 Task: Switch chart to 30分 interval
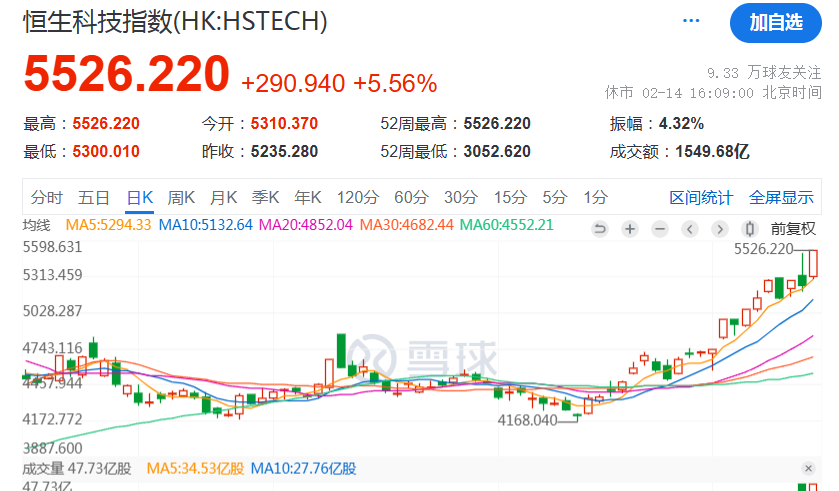[461, 197]
